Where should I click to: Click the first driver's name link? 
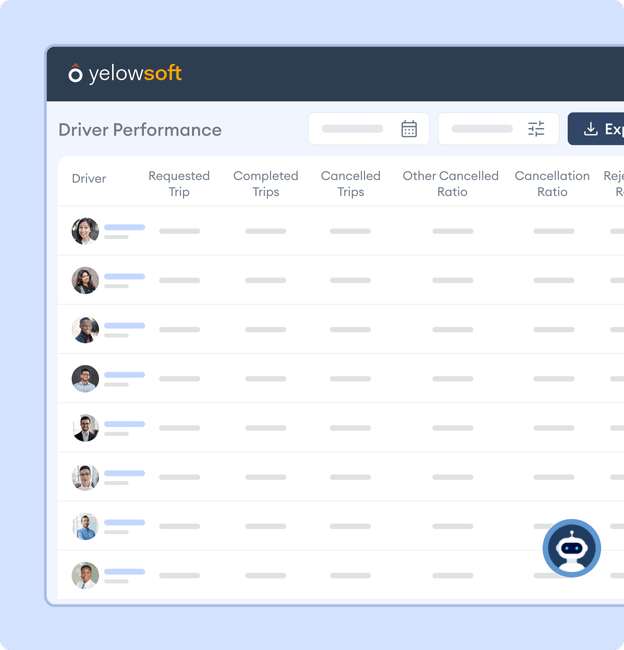tap(124, 227)
